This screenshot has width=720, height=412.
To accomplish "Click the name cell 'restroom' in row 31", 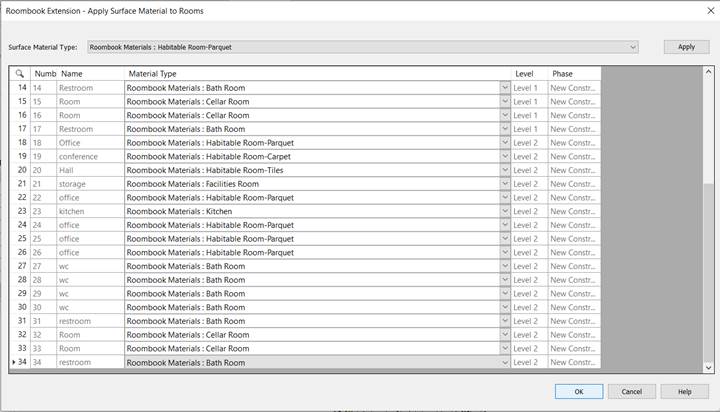I will (x=90, y=321).
